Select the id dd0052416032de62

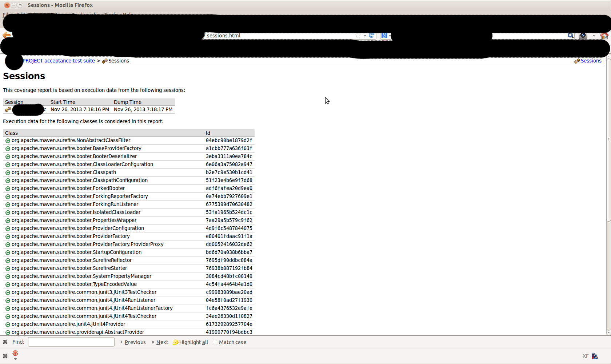coord(229,244)
